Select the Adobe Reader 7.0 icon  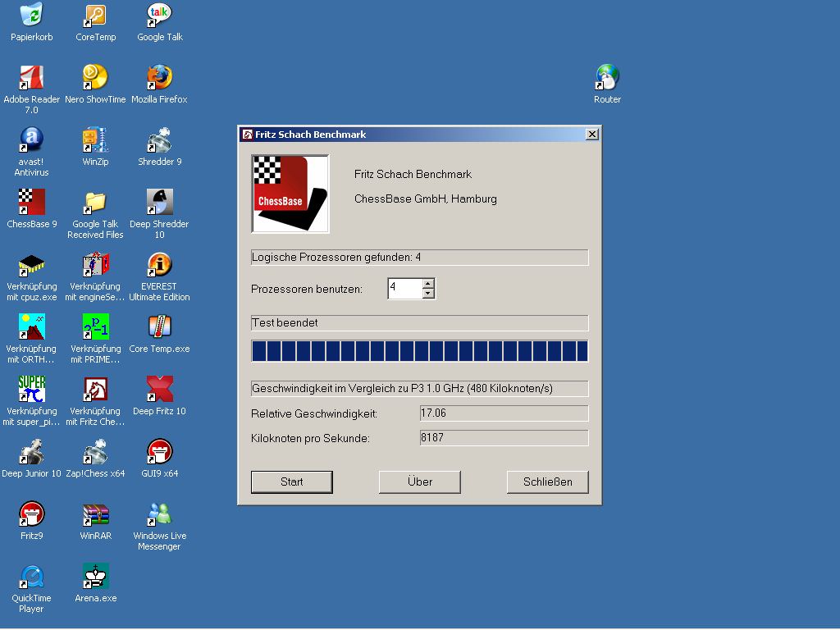(x=32, y=76)
